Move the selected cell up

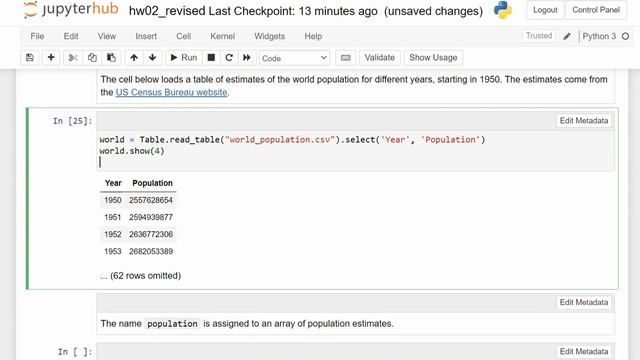pos(134,58)
